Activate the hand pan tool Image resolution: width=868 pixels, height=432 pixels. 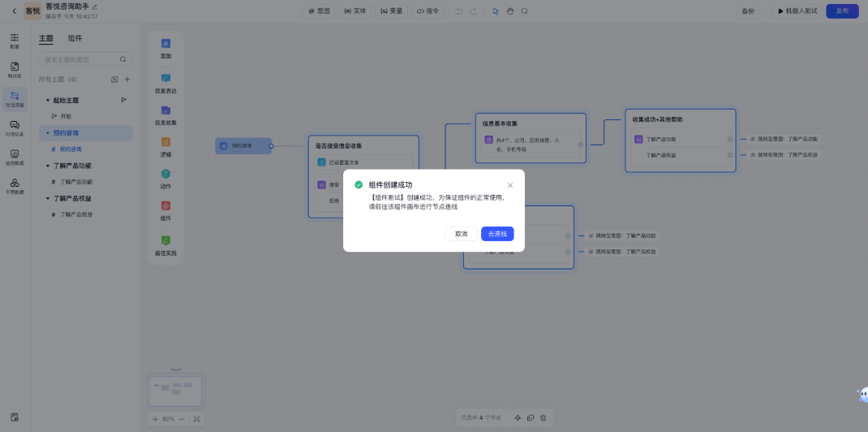[510, 11]
